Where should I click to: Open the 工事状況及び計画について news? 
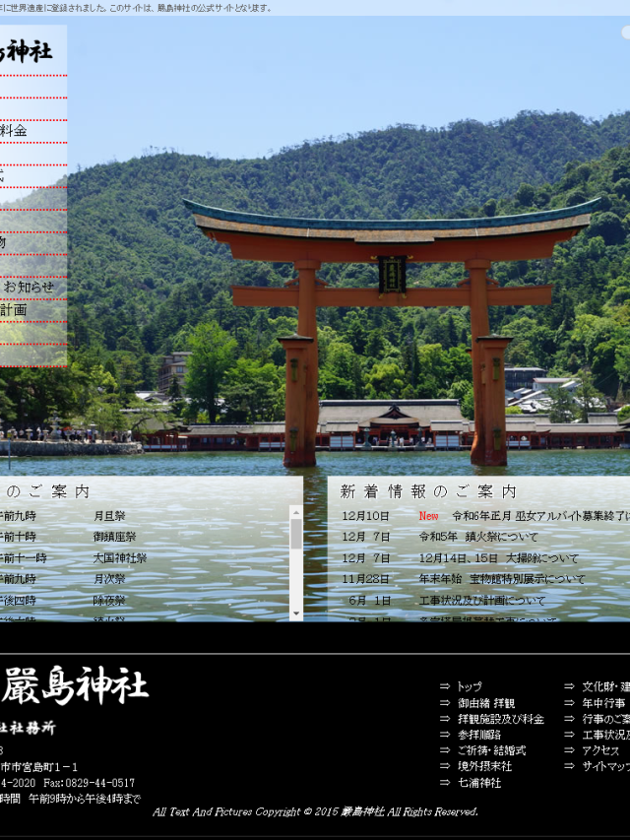coord(481,601)
